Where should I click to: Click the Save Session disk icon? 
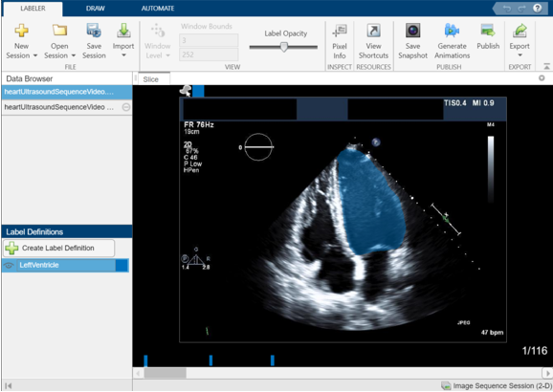tap(94, 31)
